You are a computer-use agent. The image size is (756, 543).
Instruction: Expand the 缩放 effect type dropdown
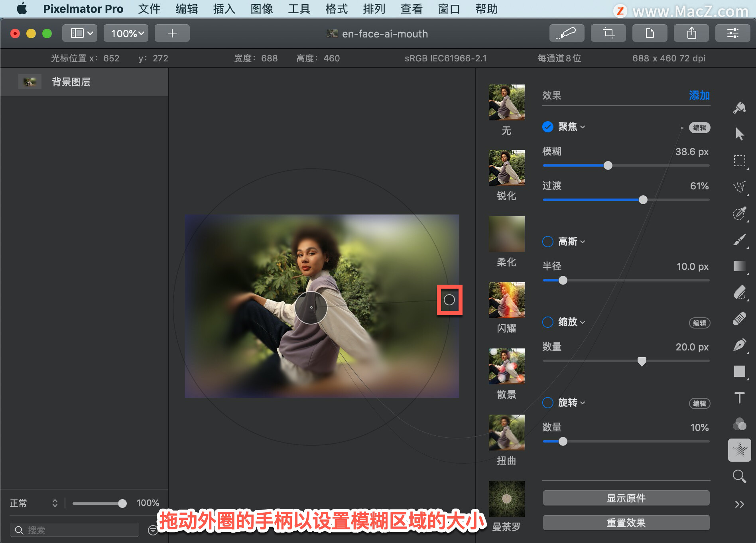(572, 322)
